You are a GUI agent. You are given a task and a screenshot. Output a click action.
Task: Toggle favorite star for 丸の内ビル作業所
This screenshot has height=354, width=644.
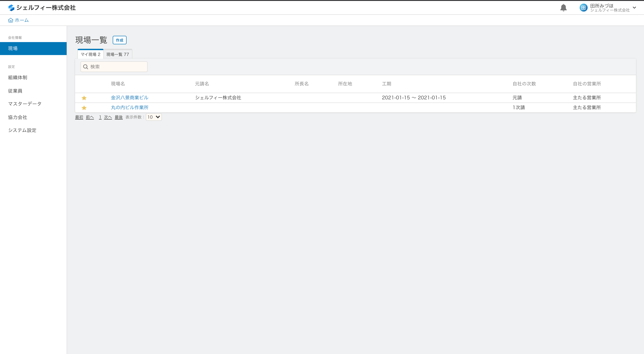tap(84, 108)
